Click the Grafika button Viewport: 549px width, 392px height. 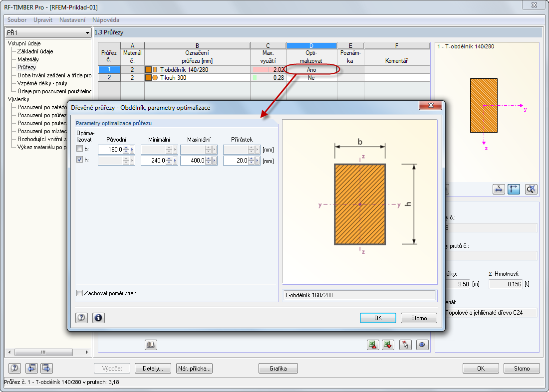278,368
